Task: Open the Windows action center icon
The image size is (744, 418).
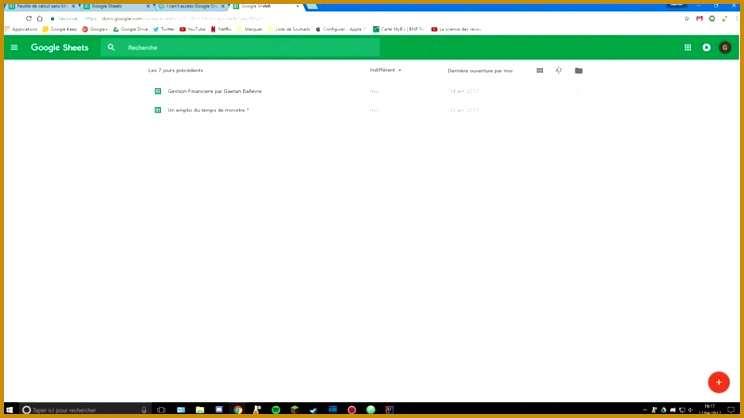Action: (731, 410)
